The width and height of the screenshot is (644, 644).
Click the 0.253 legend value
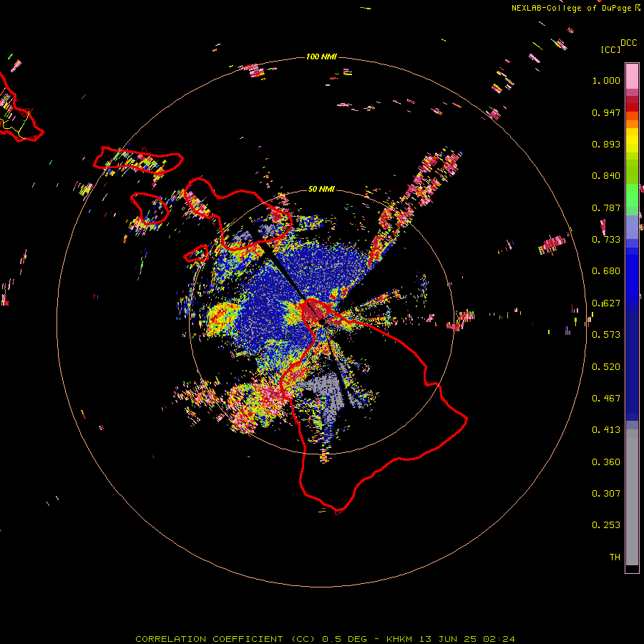pyautogui.click(x=606, y=525)
